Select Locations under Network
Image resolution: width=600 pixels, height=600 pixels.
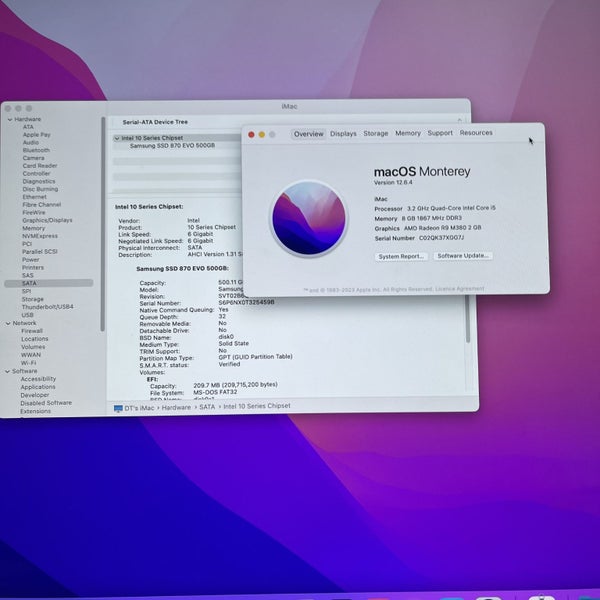coord(34,339)
